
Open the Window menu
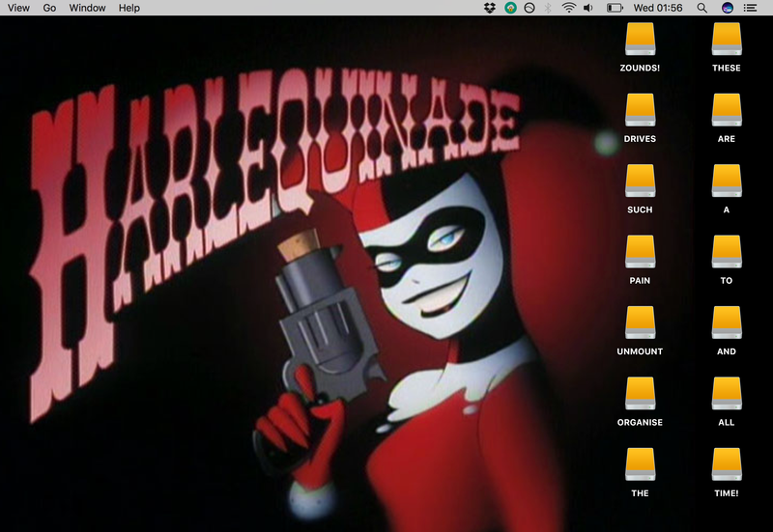(87, 8)
